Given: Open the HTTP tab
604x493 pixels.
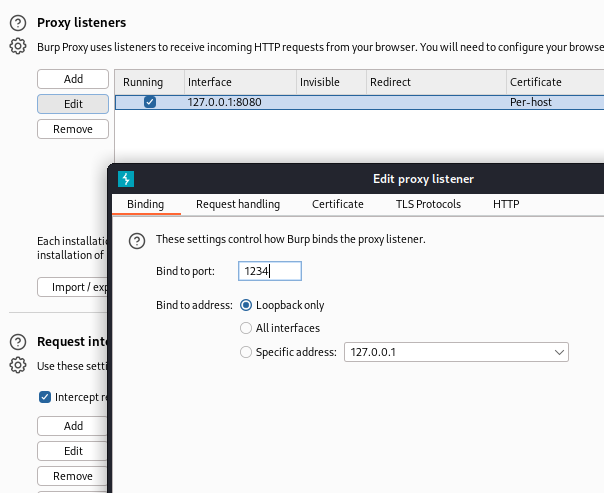Looking at the screenshot, I should [506, 204].
